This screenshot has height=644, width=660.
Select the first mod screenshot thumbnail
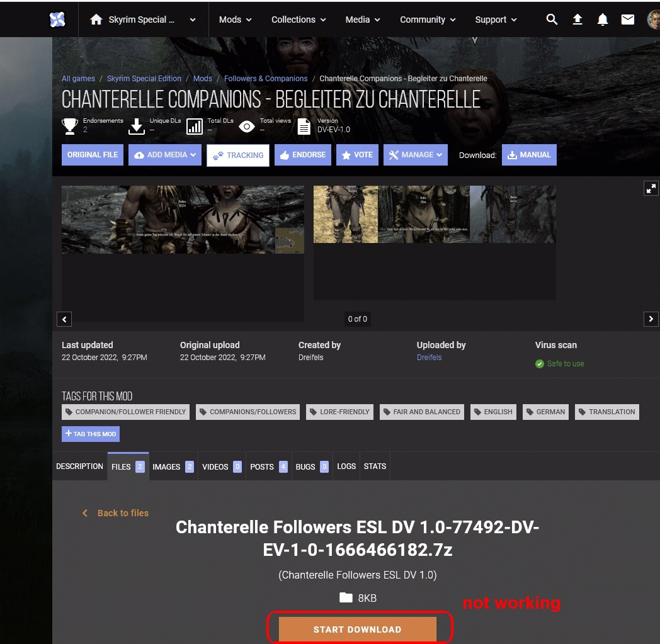pos(183,220)
